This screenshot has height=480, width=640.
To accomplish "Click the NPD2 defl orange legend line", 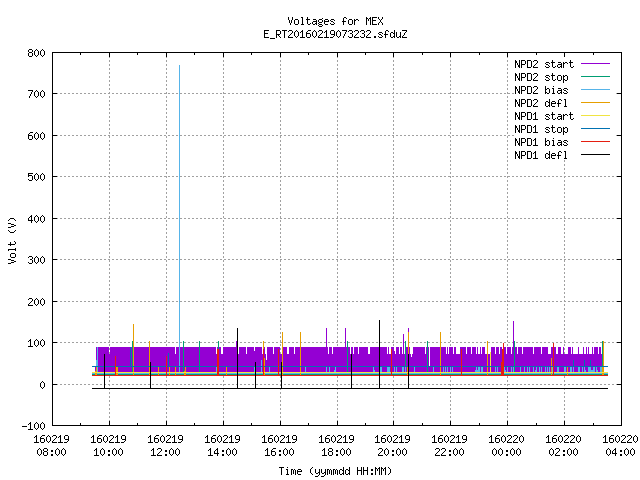I will 595,103.
